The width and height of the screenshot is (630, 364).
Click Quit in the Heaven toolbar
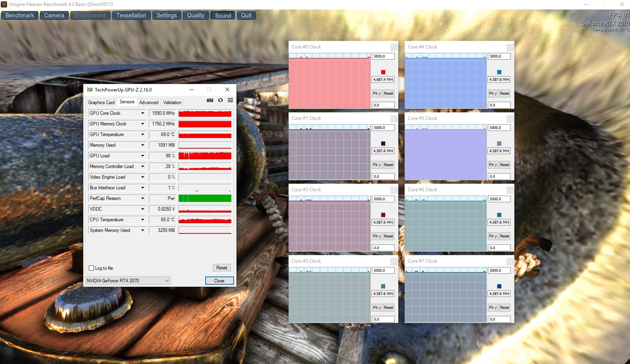(246, 15)
